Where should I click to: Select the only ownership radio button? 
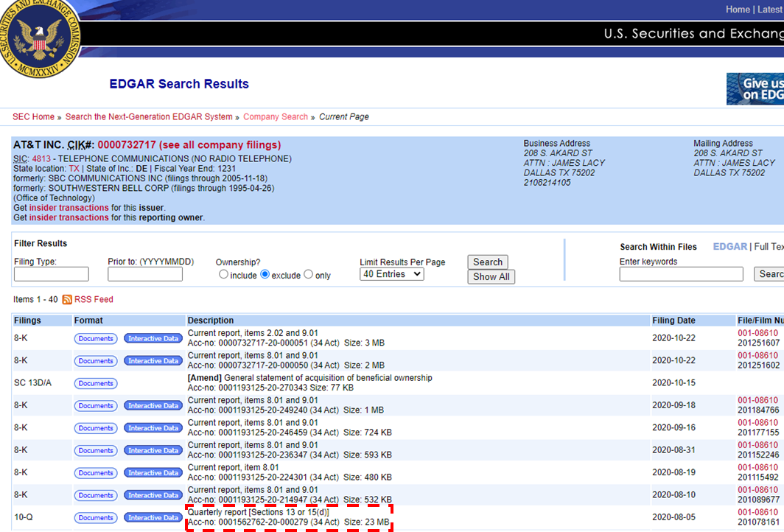coord(309,275)
